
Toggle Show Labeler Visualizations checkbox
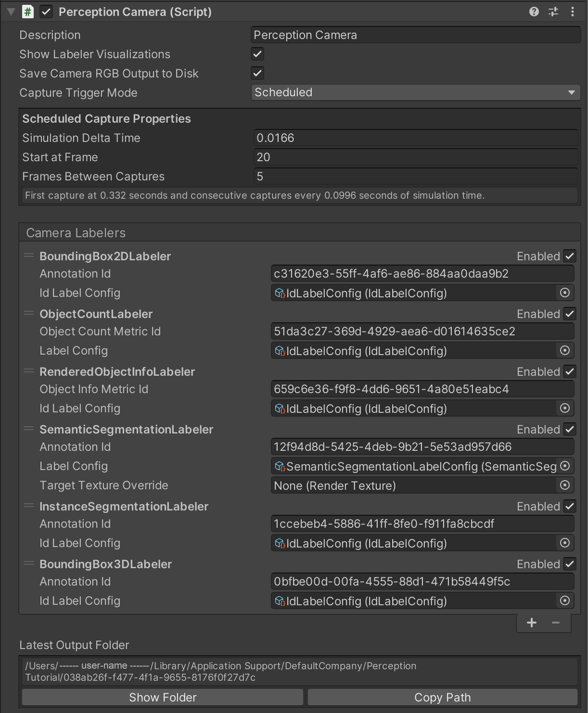coord(257,54)
